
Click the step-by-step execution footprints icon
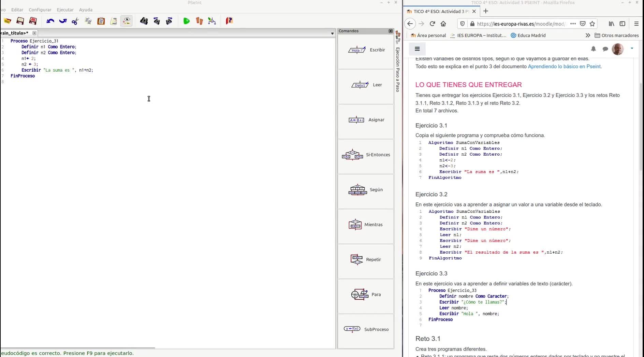pyautogui.click(x=199, y=21)
